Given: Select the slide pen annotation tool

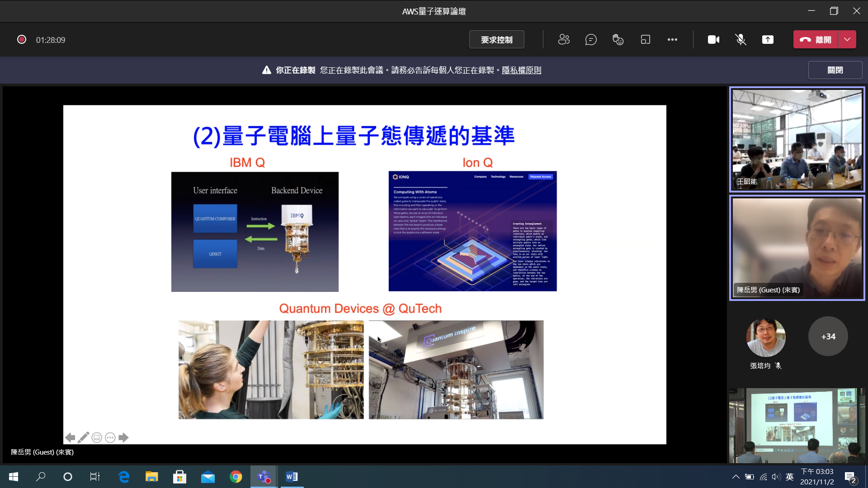Looking at the screenshot, I should point(83,437).
